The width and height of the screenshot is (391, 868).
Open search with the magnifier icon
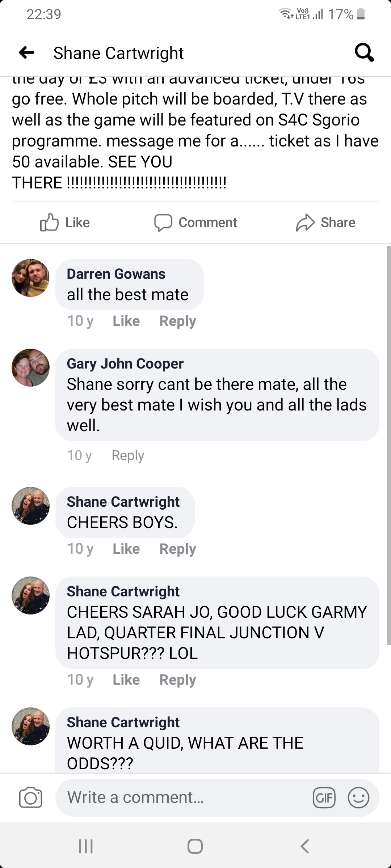(364, 53)
